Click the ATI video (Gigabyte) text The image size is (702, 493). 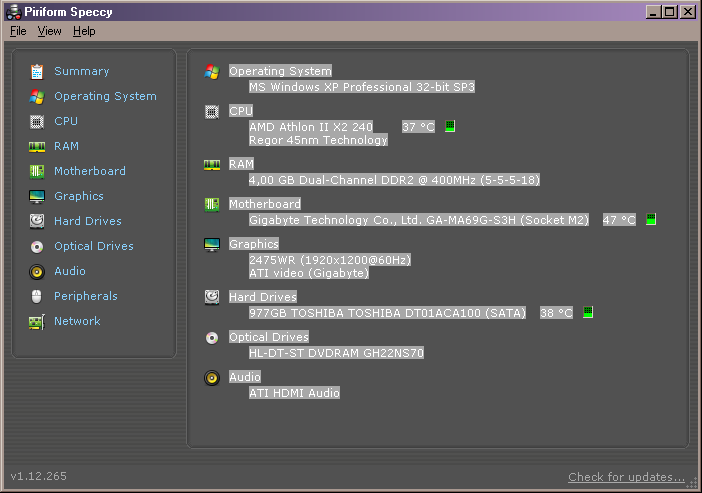[309, 273]
